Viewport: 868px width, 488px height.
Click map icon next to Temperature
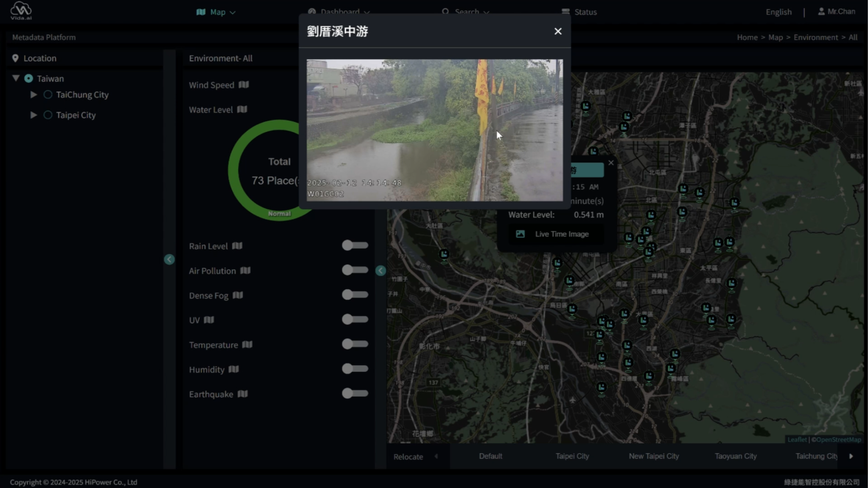click(x=247, y=345)
